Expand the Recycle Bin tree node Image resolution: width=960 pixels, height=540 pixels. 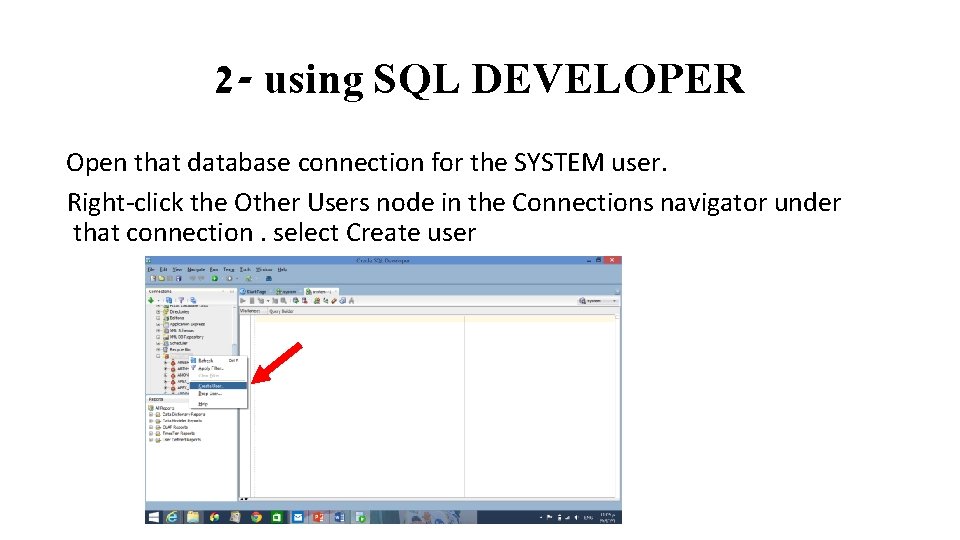coord(158,350)
